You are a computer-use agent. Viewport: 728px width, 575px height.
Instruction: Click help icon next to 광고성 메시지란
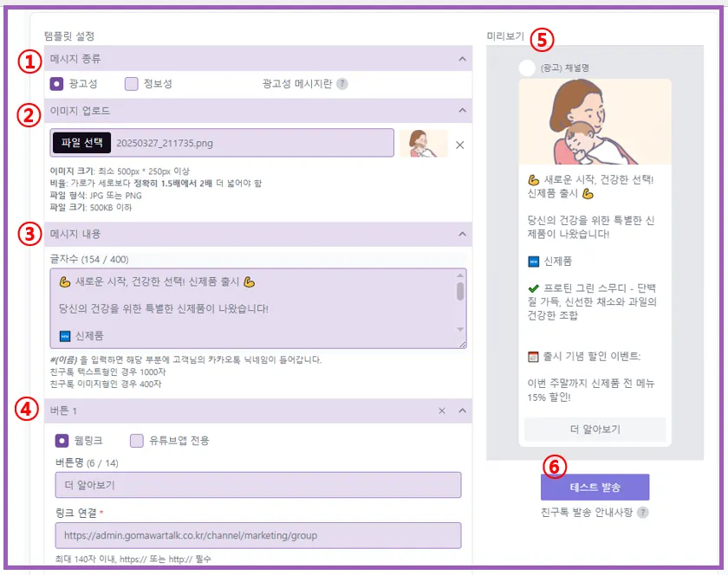pos(342,84)
